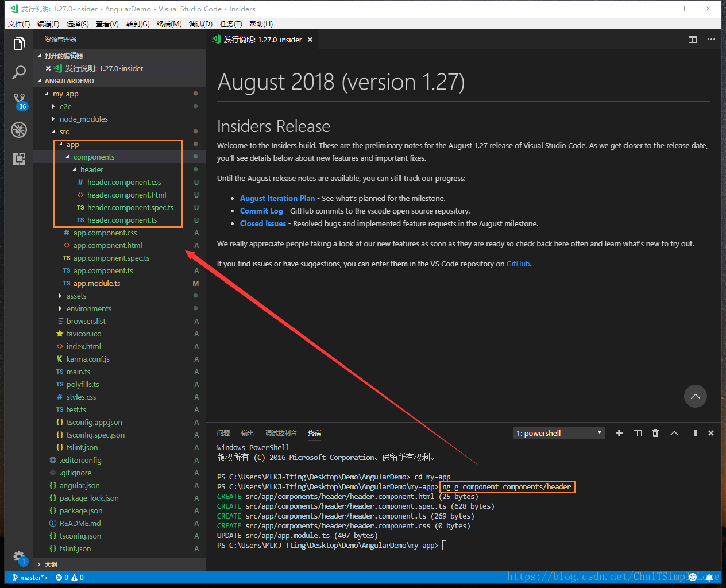Open the Commit Log link
726x588 pixels.
click(261, 211)
